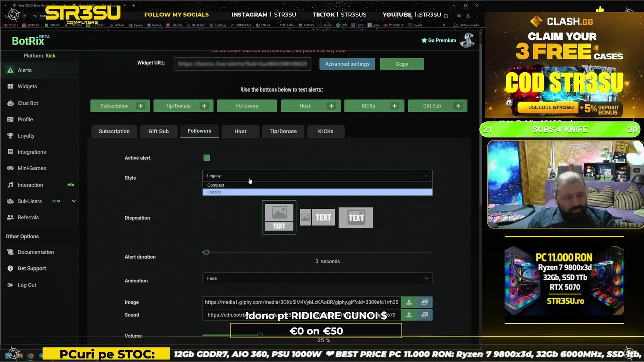Click the Sub-Users people icon
This screenshot has height=362, width=644.
pos(10,201)
